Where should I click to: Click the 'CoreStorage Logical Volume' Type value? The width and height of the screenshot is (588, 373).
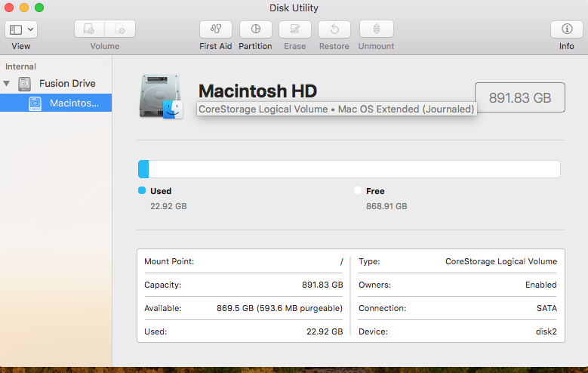(501, 261)
